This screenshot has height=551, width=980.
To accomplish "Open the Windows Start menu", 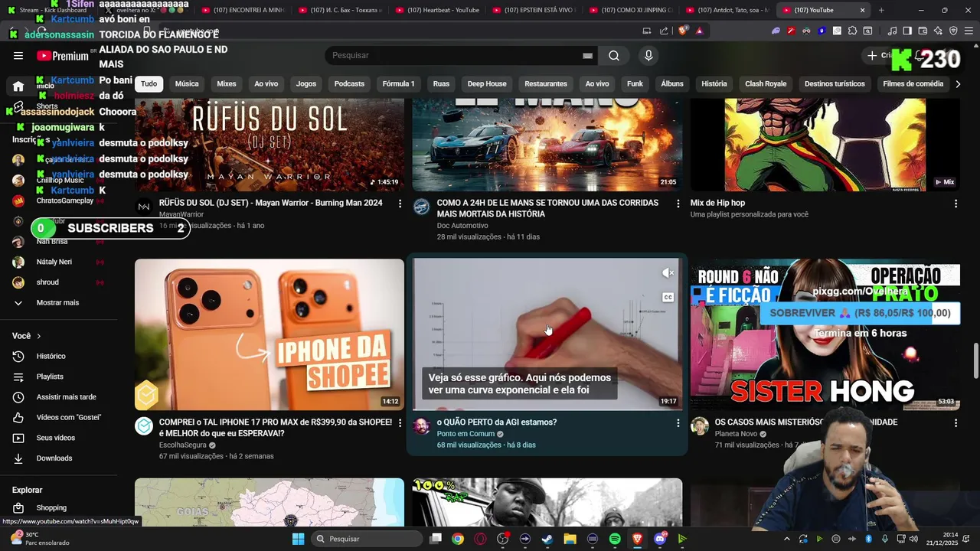I will point(299,539).
